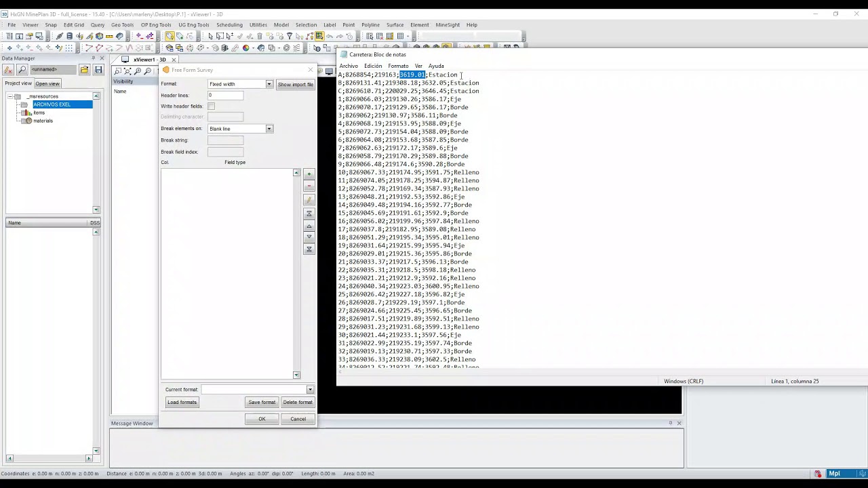Pin the Data Manager panel

point(93,58)
